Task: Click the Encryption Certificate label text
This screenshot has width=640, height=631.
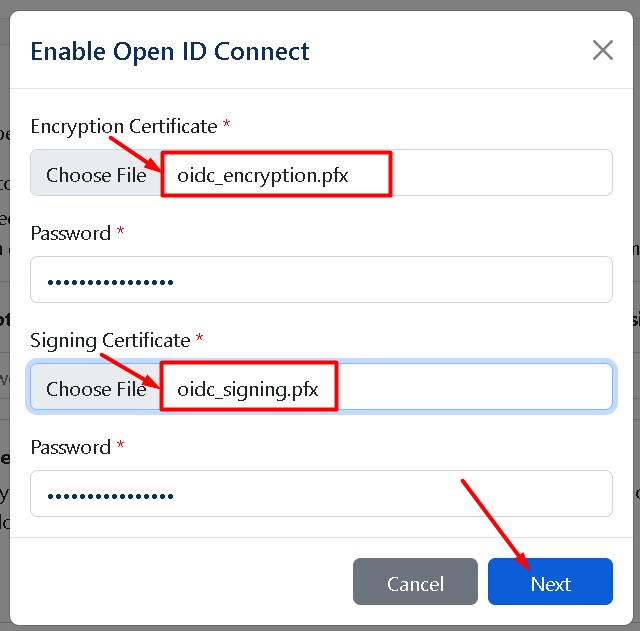Action: [124, 126]
